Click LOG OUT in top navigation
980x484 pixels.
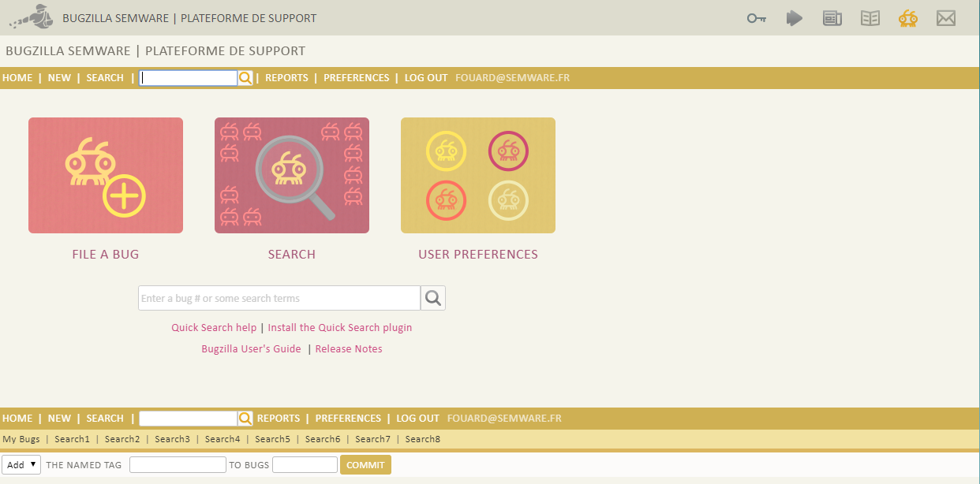tap(426, 78)
